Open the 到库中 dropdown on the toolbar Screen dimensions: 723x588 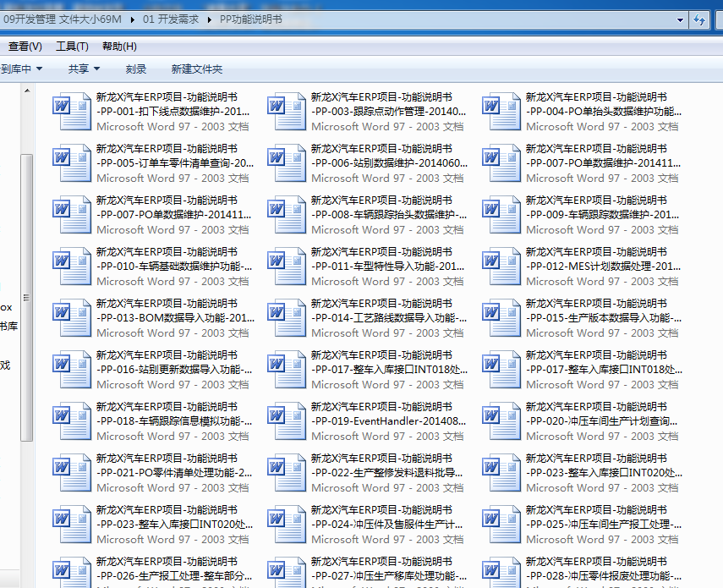click(21, 69)
